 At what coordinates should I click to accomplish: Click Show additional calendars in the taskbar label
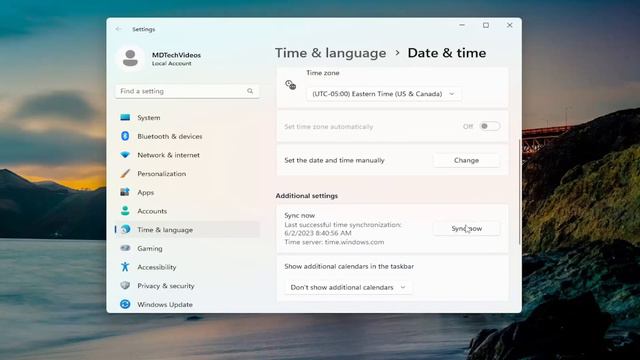pos(349,266)
